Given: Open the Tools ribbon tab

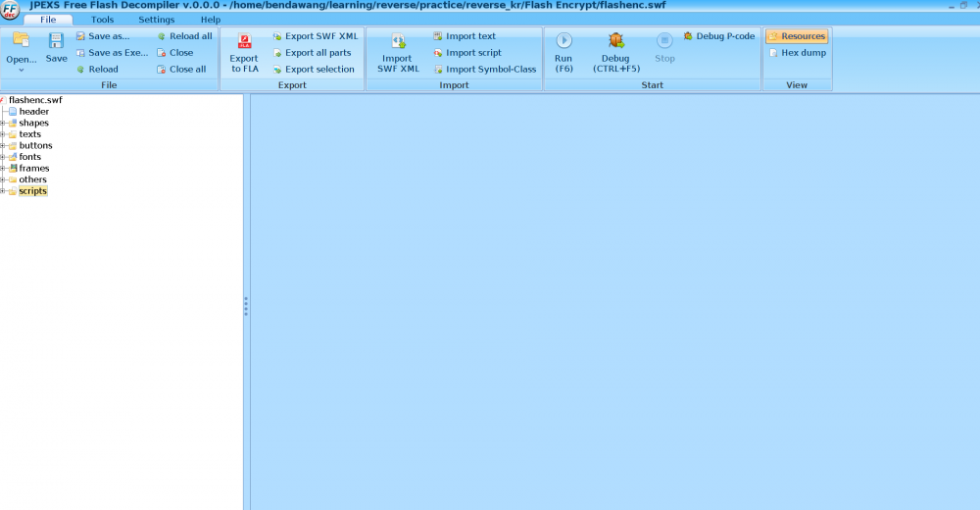Looking at the screenshot, I should pyautogui.click(x=103, y=20).
